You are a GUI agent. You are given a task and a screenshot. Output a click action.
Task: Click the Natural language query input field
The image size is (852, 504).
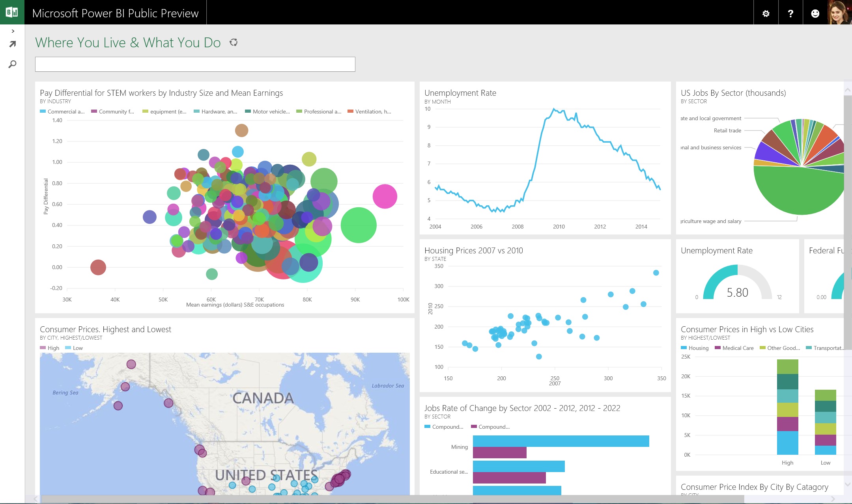tap(194, 63)
